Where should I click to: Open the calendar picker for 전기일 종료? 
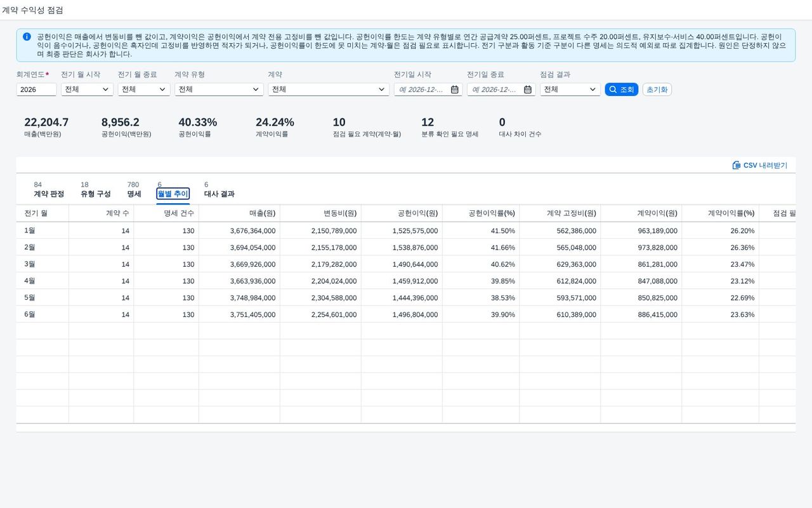click(x=528, y=90)
